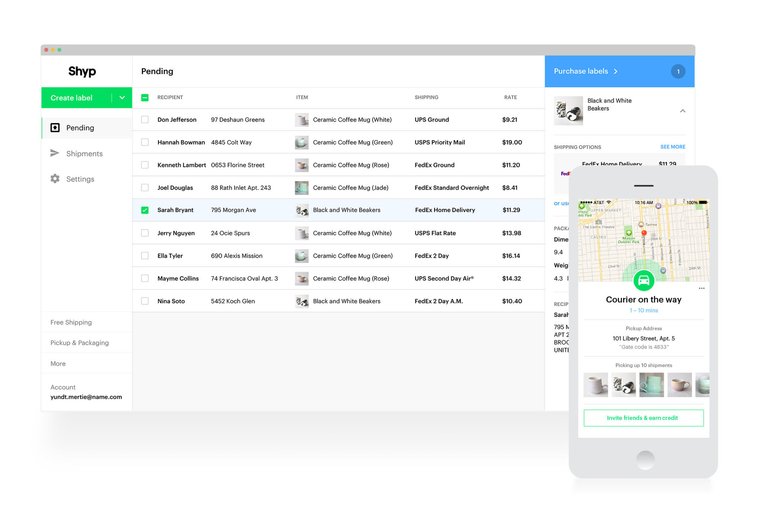Check the box for Jerry Nguyen
This screenshot has width=760, height=532.
tap(145, 233)
